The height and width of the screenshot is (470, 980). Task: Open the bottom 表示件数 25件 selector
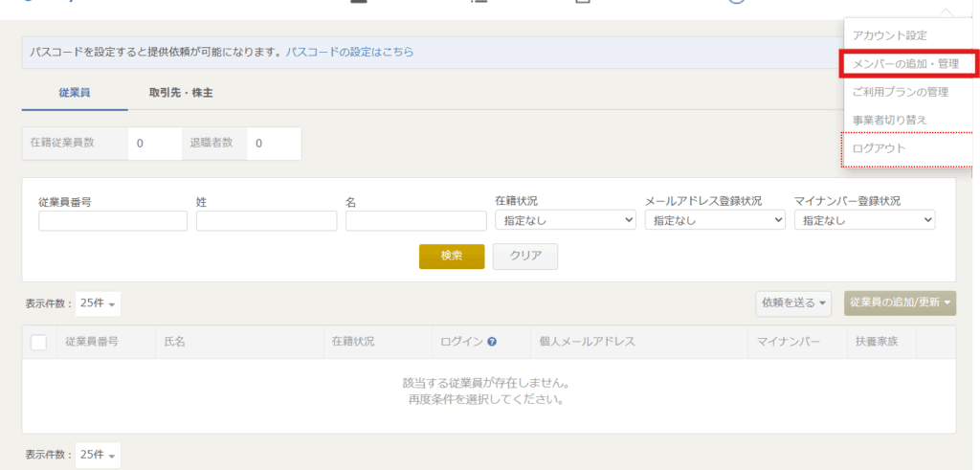[x=98, y=454]
